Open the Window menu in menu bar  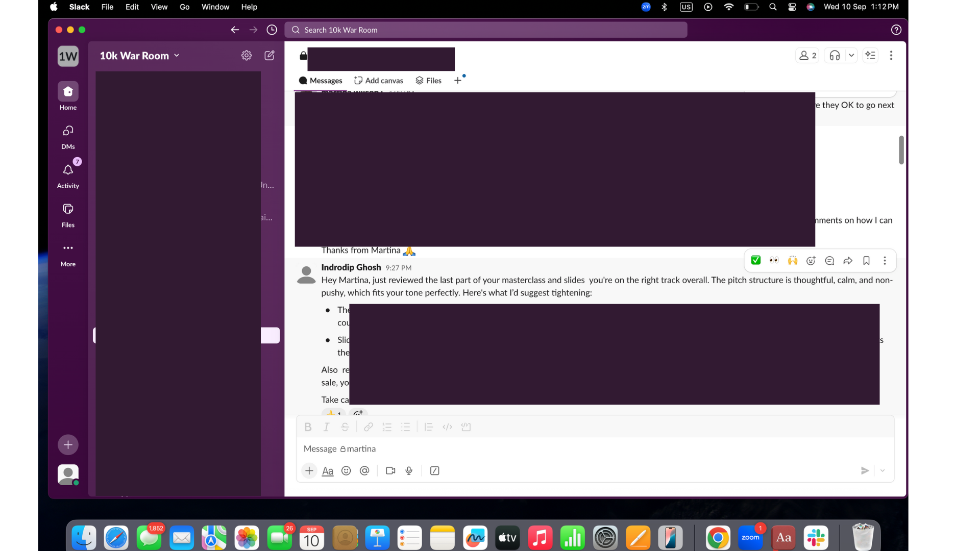(x=215, y=7)
